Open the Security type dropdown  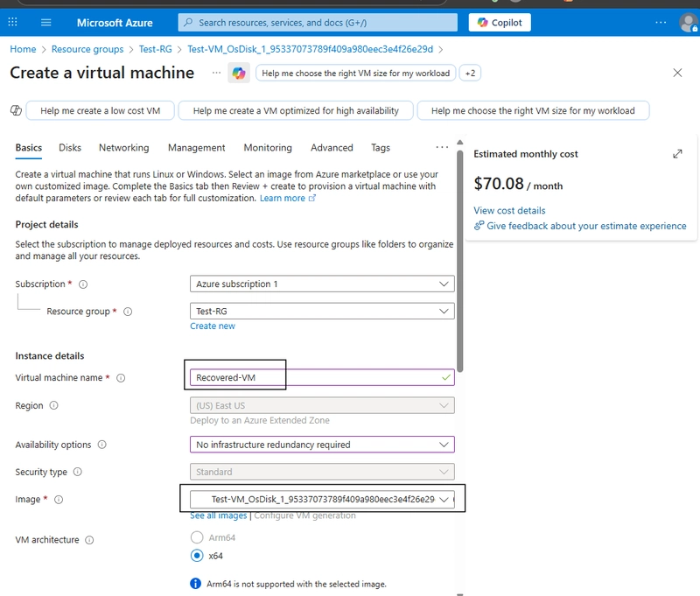tap(322, 472)
